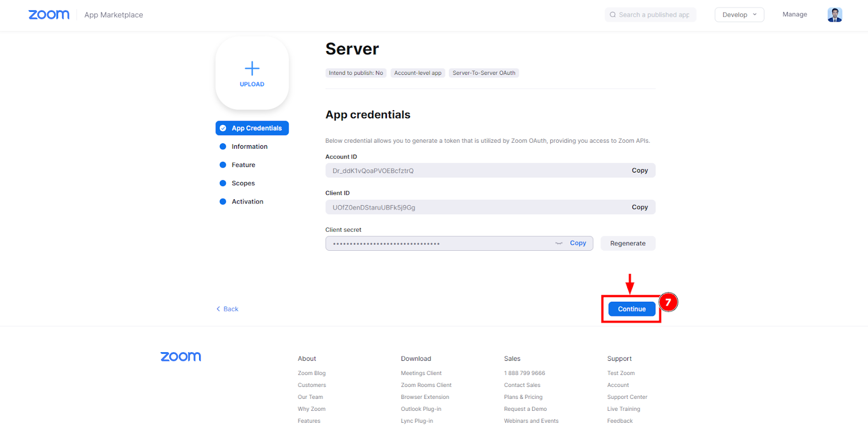The height and width of the screenshot is (426, 868).
Task: Open the Features footer link
Action: pos(309,421)
